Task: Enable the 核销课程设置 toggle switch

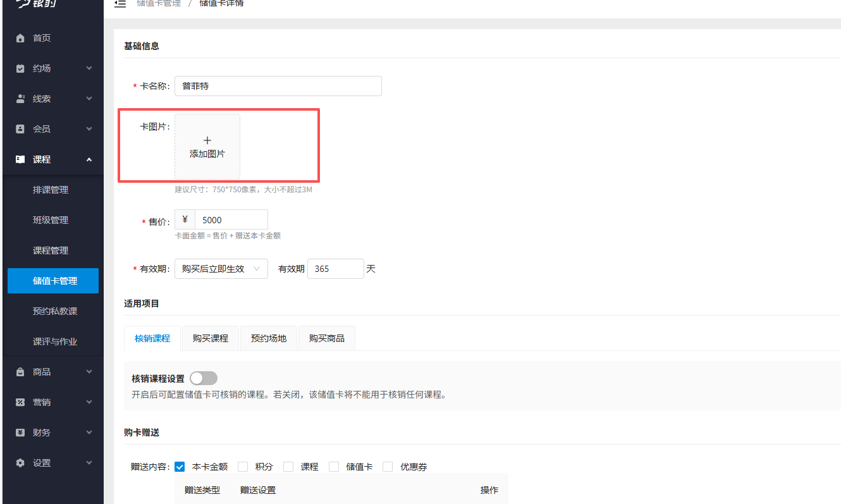Action: pyautogui.click(x=204, y=378)
